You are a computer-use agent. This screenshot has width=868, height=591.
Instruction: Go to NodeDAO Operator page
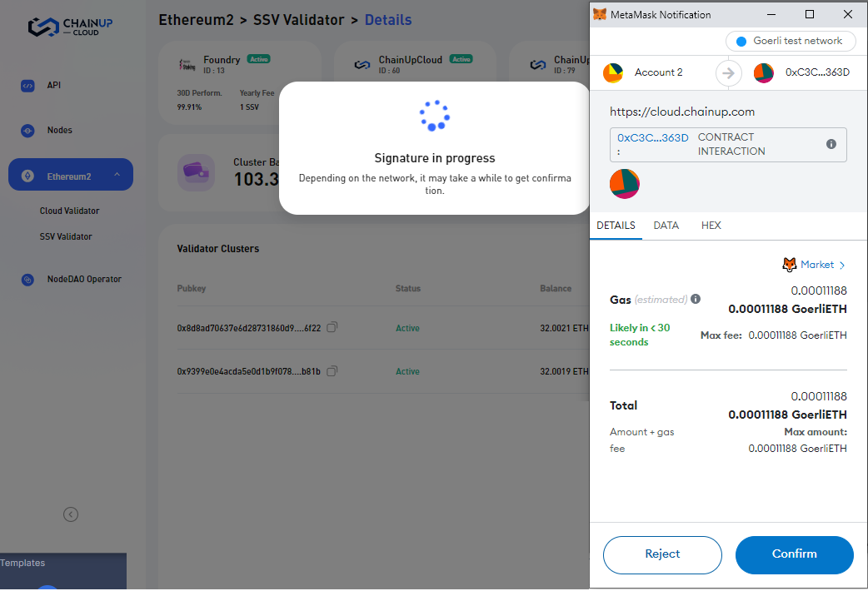(83, 279)
